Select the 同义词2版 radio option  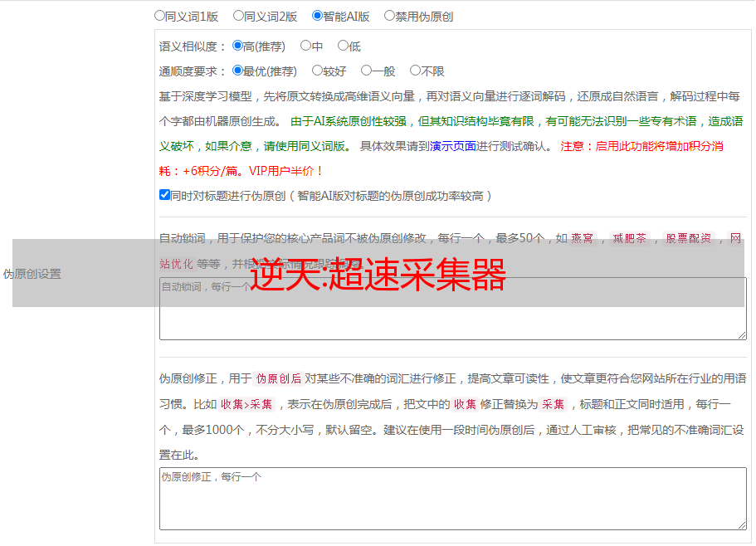[238, 16]
